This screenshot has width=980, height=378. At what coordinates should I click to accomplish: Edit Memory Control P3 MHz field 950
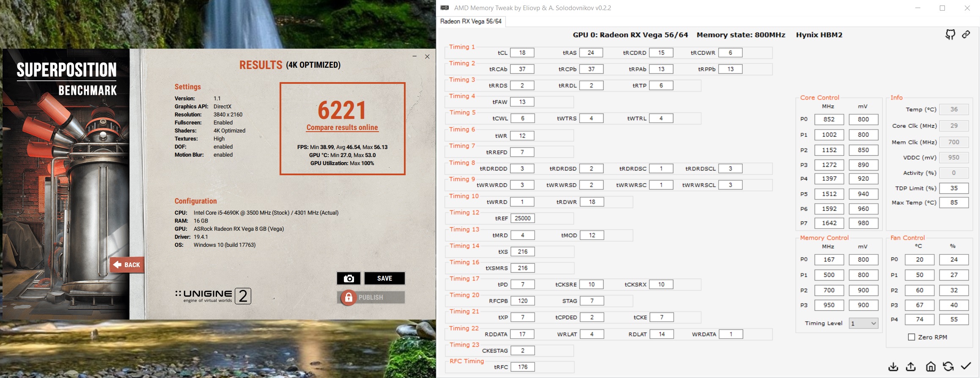coord(829,305)
